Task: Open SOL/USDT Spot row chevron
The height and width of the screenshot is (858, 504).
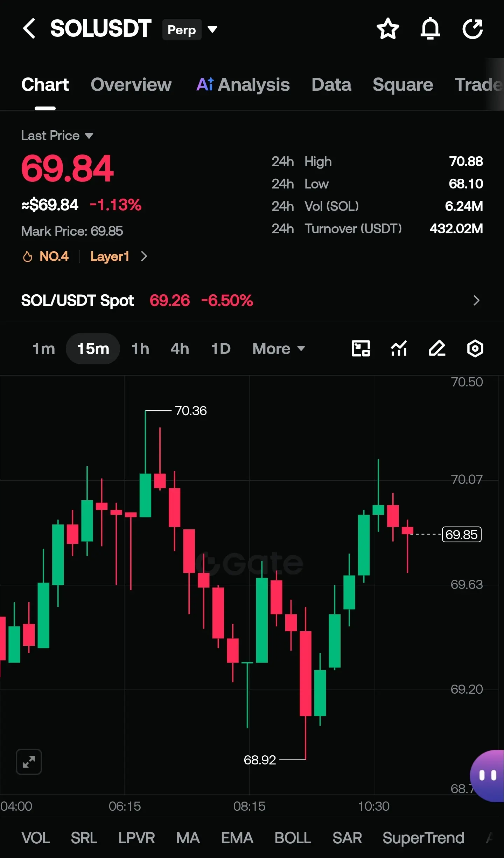Action: pos(476,300)
